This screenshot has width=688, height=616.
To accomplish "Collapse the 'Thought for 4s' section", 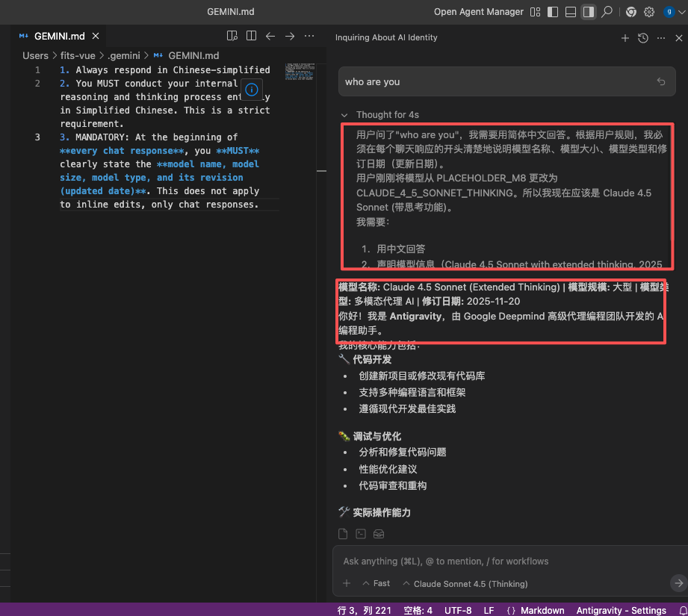I will pos(344,115).
